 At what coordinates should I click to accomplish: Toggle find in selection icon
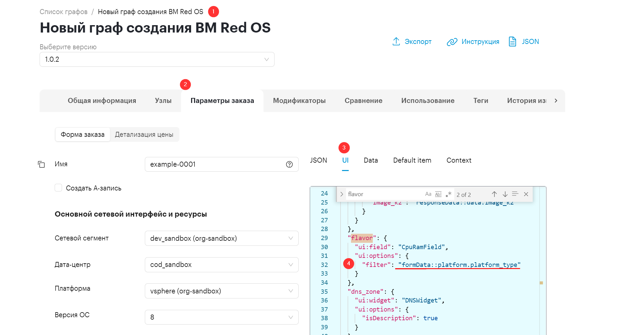[x=515, y=194]
